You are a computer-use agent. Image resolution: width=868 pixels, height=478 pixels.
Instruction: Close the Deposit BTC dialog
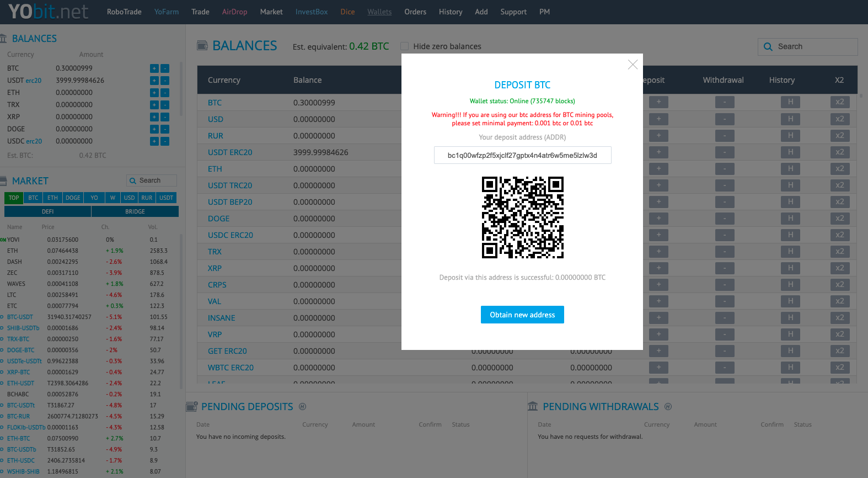(x=633, y=65)
